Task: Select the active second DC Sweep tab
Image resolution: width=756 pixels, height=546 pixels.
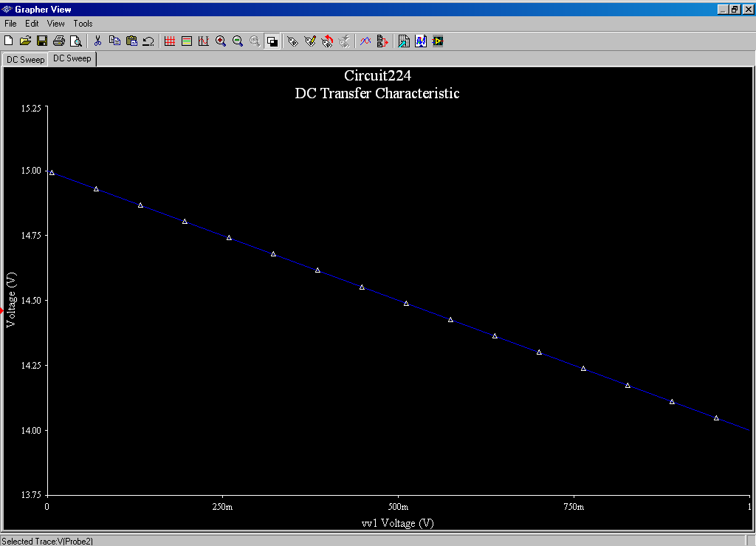Action: coord(72,58)
